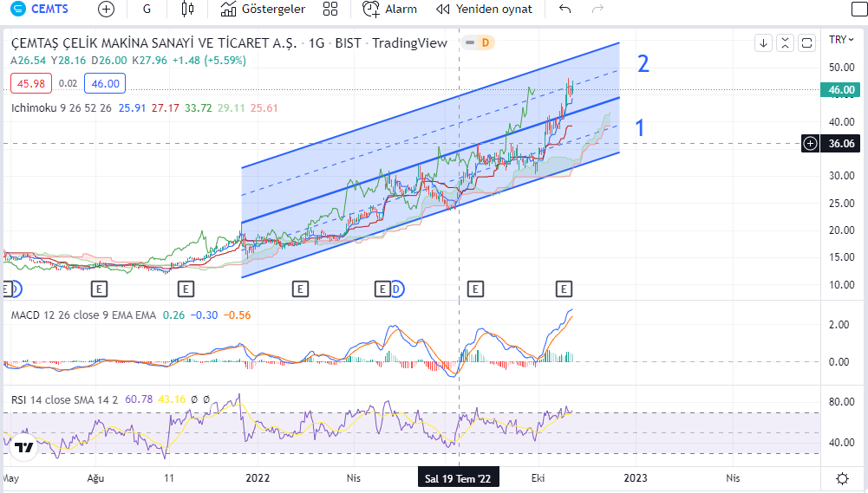Click the BIST exchange label in title
The height and width of the screenshot is (493, 868).
[348, 43]
